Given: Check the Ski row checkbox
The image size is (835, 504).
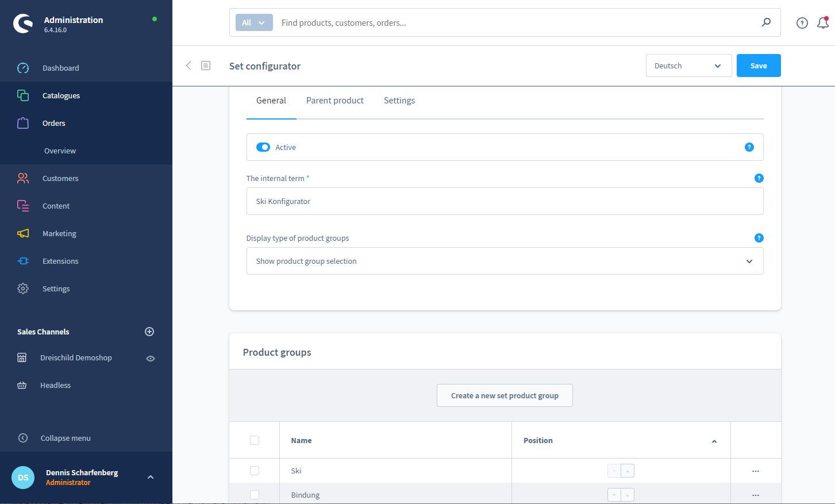Looking at the screenshot, I should (x=255, y=471).
